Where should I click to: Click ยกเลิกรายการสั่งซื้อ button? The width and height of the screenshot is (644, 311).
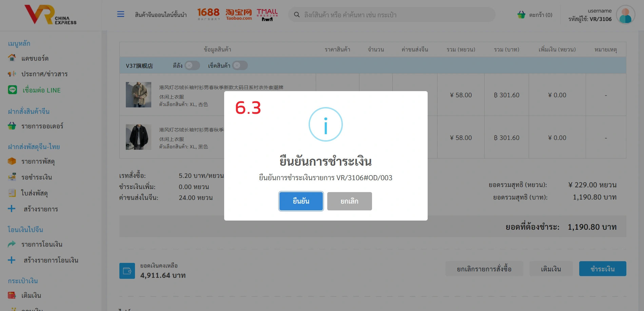click(x=484, y=269)
